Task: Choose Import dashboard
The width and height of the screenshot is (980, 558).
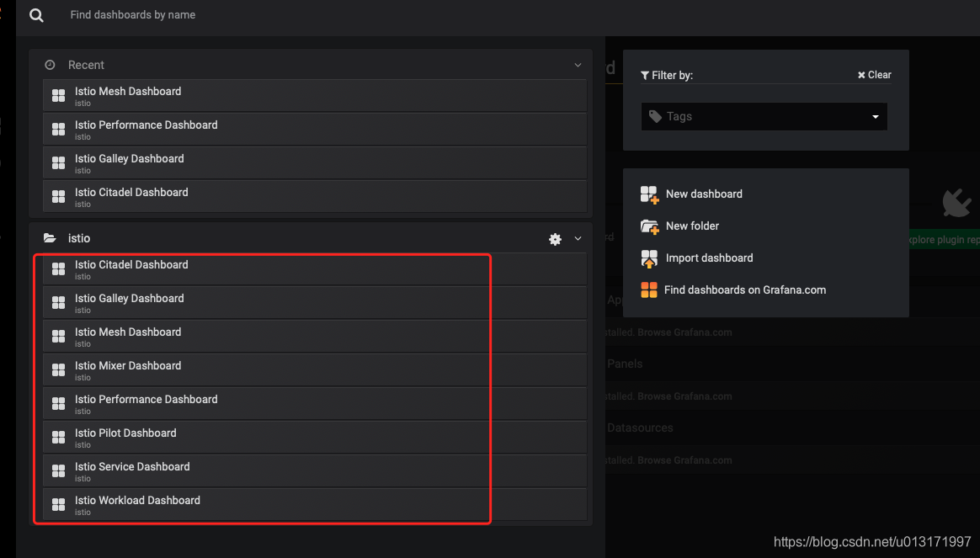Action: pyautogui.click(x=710, y=258)
